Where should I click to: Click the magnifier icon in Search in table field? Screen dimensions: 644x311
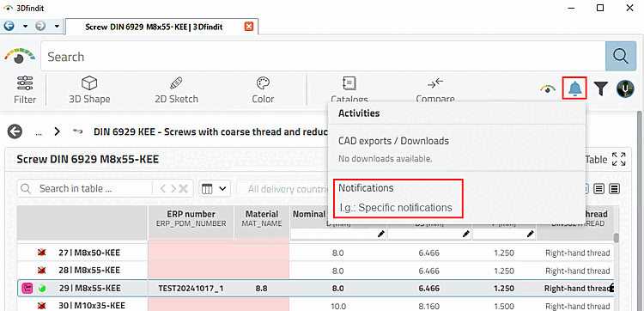[x=26, y=189]
